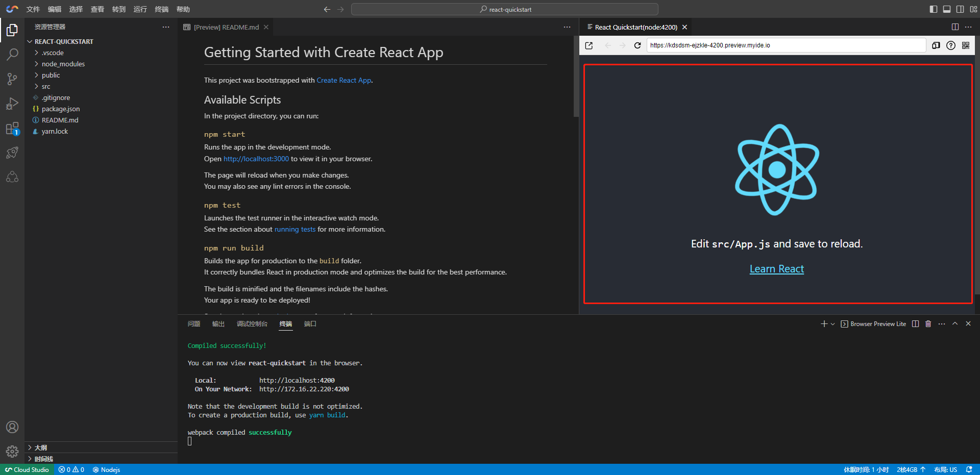Open more actions for preview editor group
This screenshot has width=980, height=475.
click(968, 27)
